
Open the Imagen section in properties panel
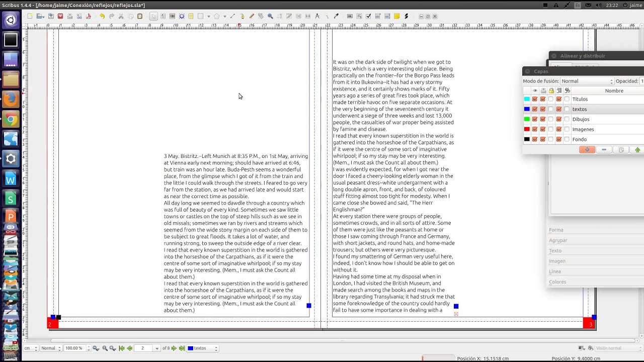coord(557,261)
